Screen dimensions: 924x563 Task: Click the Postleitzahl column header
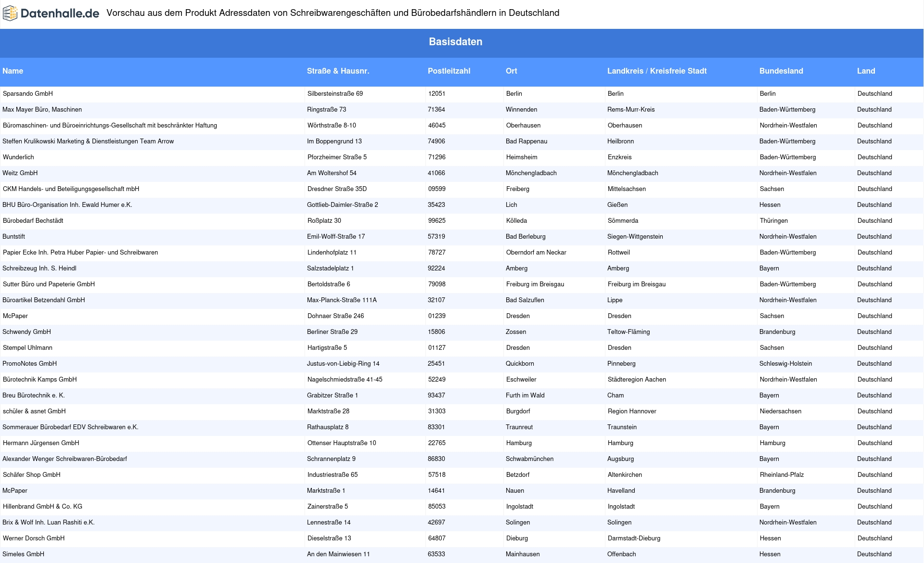(x=449, y=71)
